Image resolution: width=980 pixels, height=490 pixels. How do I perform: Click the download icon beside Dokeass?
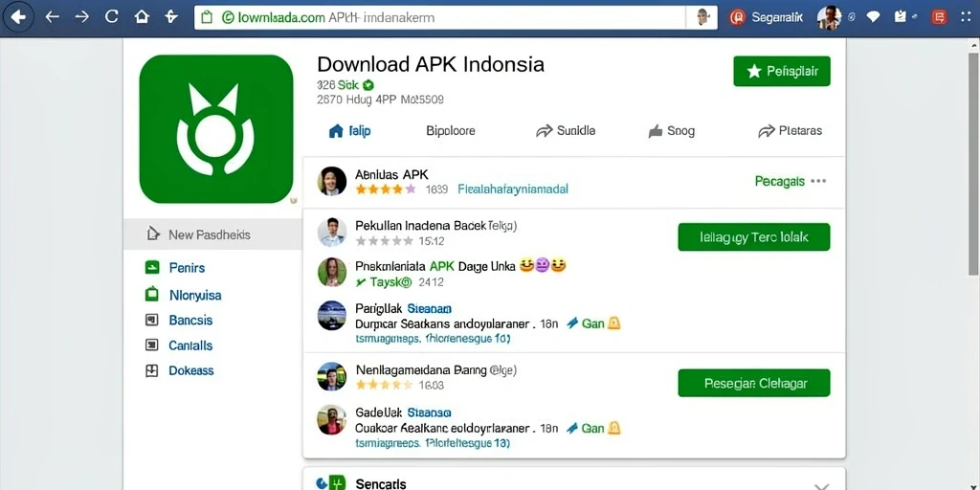pos(152,370)
